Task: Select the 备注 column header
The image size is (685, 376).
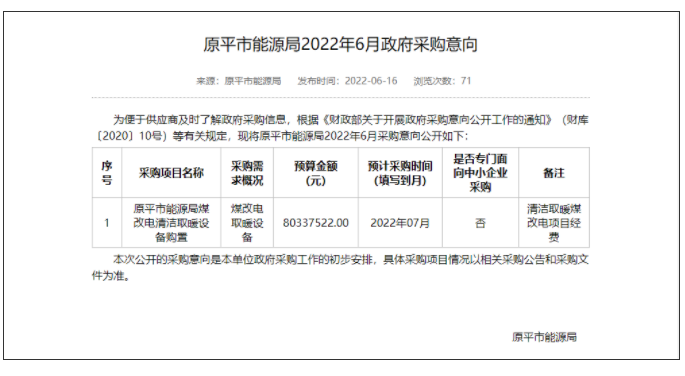Action: click(x=554, y=173)
